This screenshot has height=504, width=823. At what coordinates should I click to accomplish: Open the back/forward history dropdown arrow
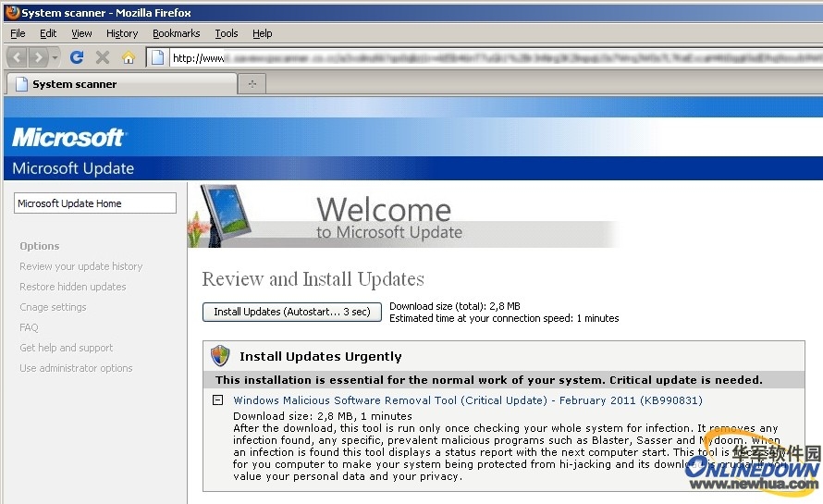[55, 56]
